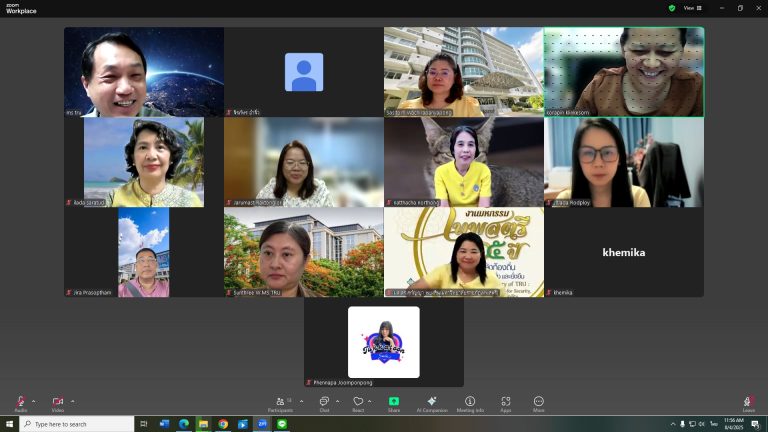Expand the audio options caret beside Audio
This screenshot has height=432, width=768.
33,401
